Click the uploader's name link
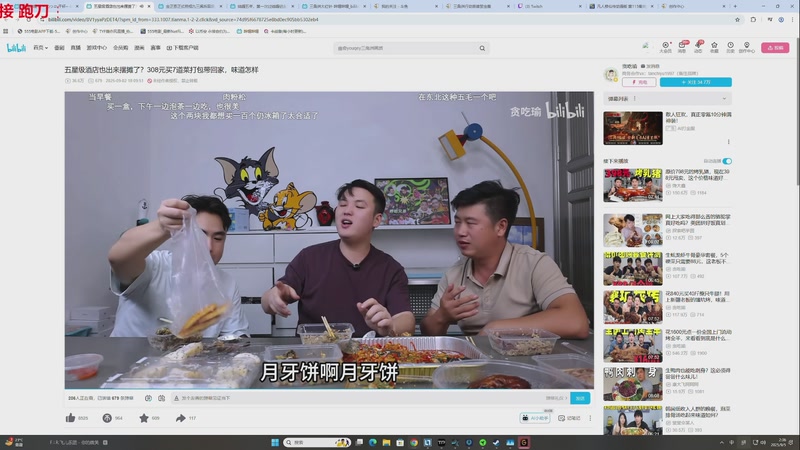Screen dimensions: 800x450 (x=629, y=66)
